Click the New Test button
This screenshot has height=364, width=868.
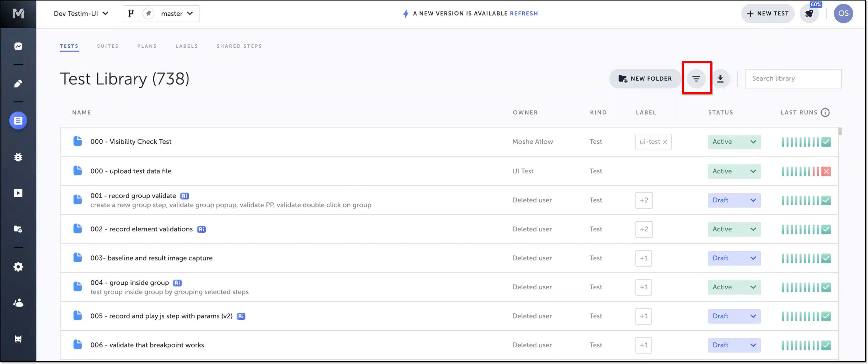click(767, 13)
